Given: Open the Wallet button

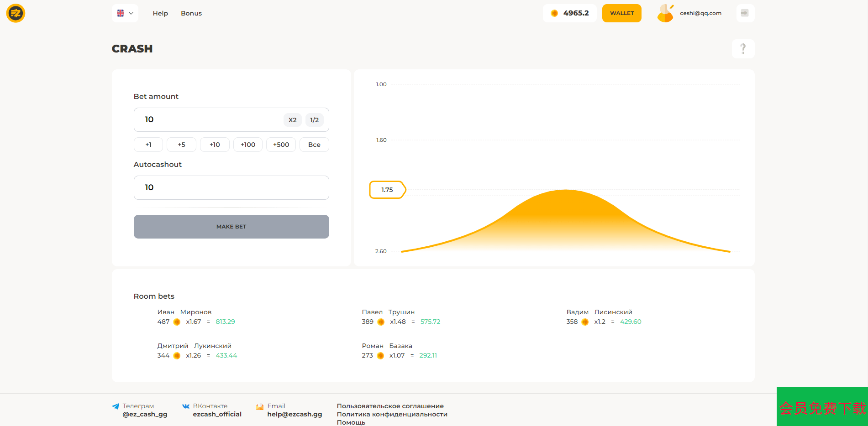Looking at the screenshot, I should (621, 13).
